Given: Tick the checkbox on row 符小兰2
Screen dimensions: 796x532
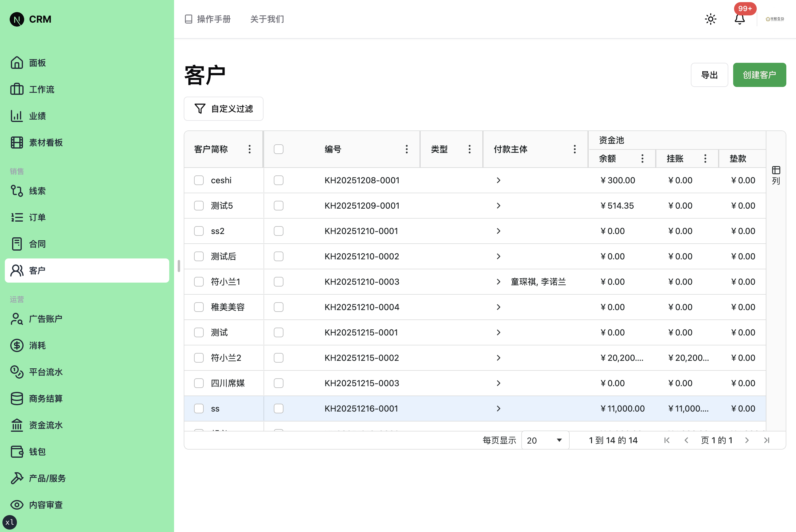Looking at the screenshot, I should [199, 357].
